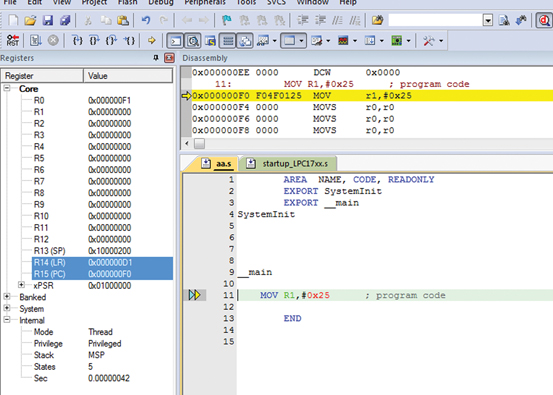This screenshot has width=553, height=395.
Task: Reset the CPU with the RST icon
Action: [13, 41]
